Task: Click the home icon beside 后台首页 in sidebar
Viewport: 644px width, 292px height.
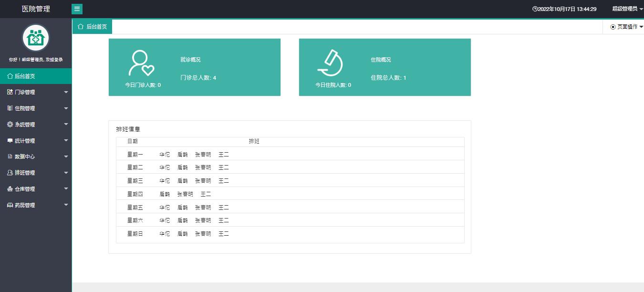Action: pyautogui.click(x=10, y=76)
